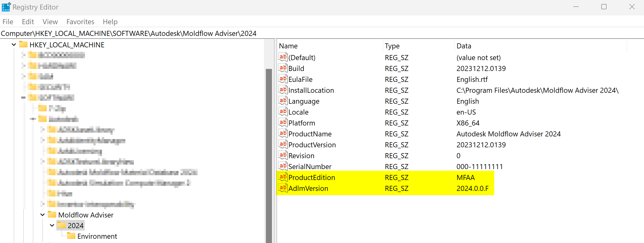The image size is (644, 243).
Task: Click the ProductName value string icon
Action: click(283, 133)
